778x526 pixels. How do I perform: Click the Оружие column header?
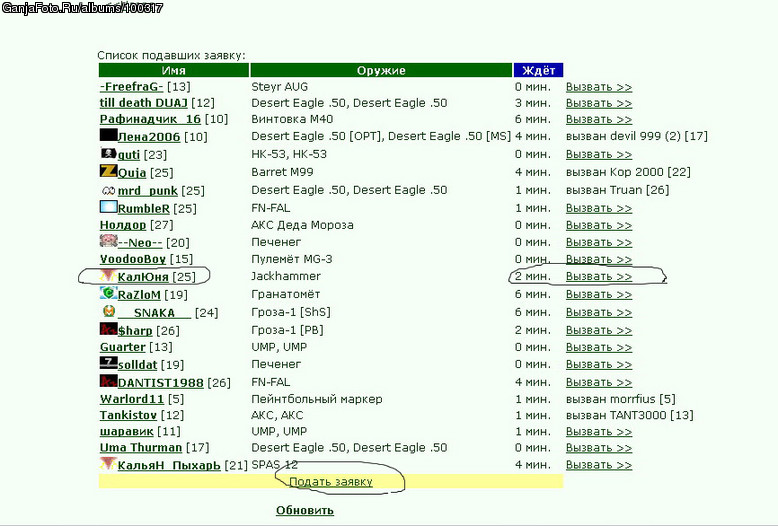381,70
